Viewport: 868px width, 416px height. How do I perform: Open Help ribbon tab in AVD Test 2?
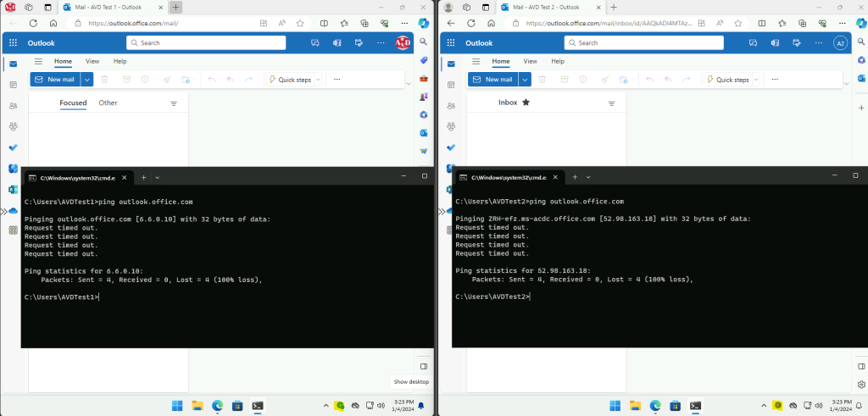pos(558,61)
